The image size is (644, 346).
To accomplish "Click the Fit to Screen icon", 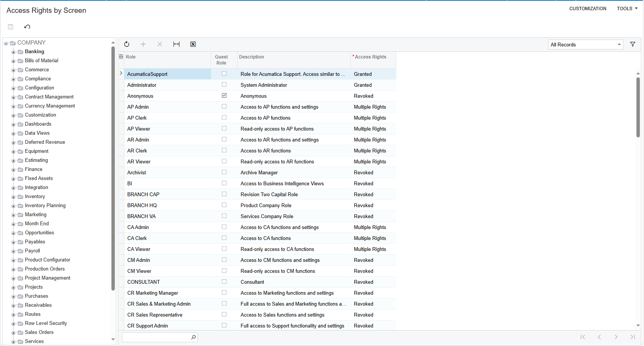I will pos(176,44).
